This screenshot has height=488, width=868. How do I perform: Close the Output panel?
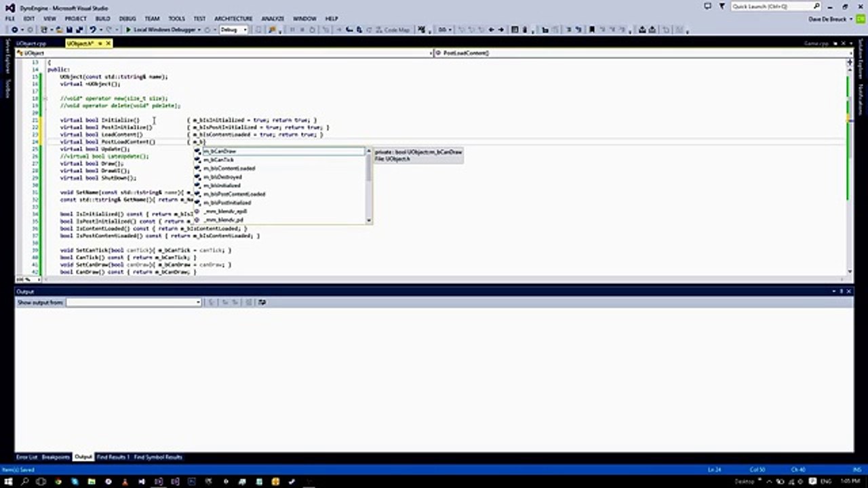tap(848, 291)
